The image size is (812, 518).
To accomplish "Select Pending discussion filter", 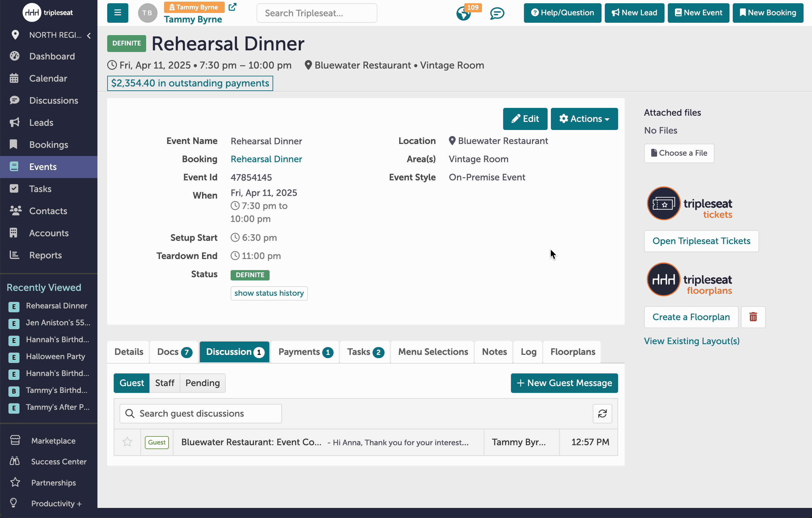I will 202,383.
